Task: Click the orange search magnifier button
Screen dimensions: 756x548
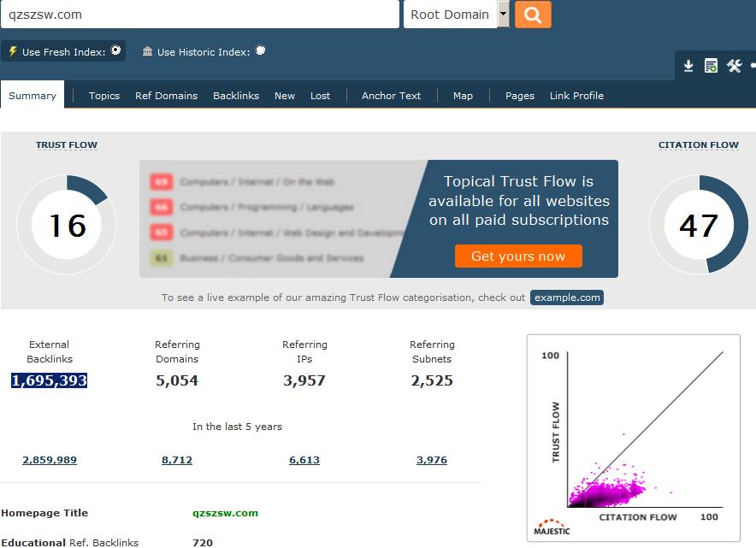Action: click(533, 15)
